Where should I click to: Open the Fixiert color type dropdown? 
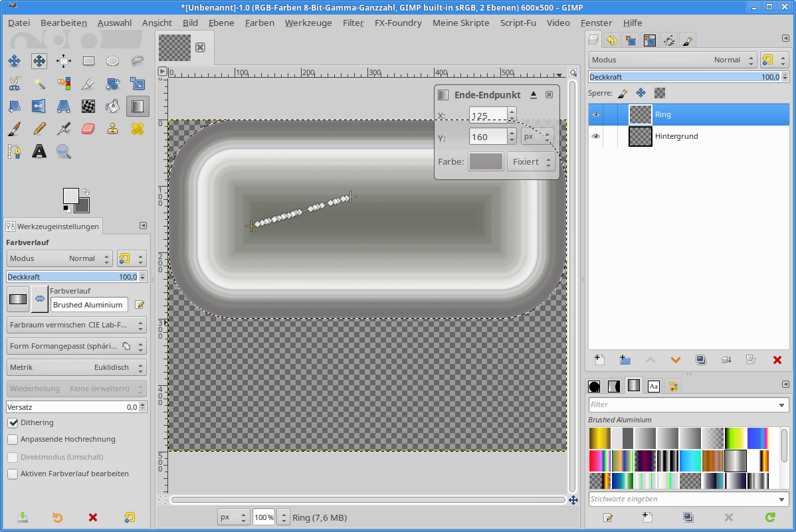pos(531,161)
